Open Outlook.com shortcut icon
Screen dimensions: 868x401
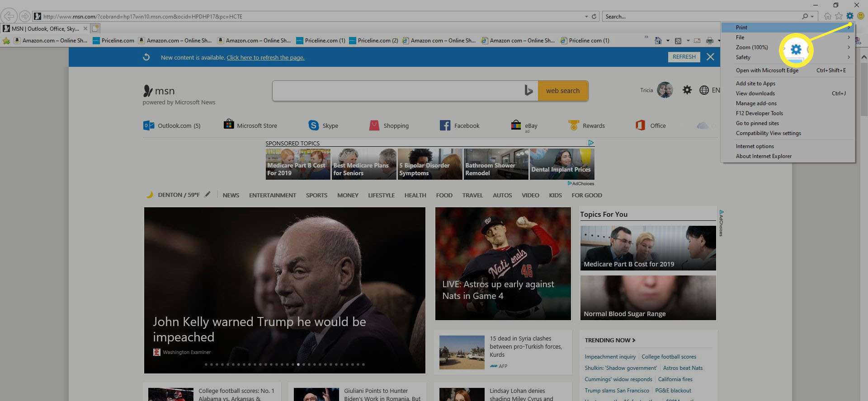pos(148,126)
